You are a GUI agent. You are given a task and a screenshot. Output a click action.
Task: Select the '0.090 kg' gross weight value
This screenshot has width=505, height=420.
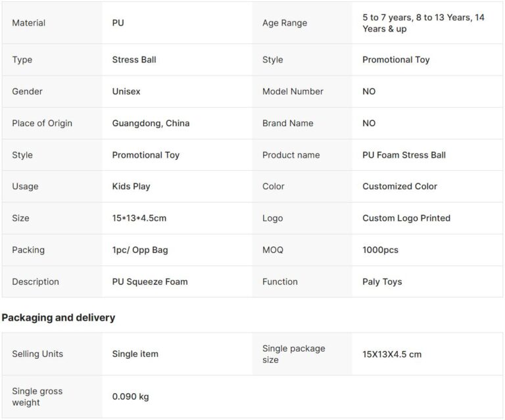click(131, 397)
